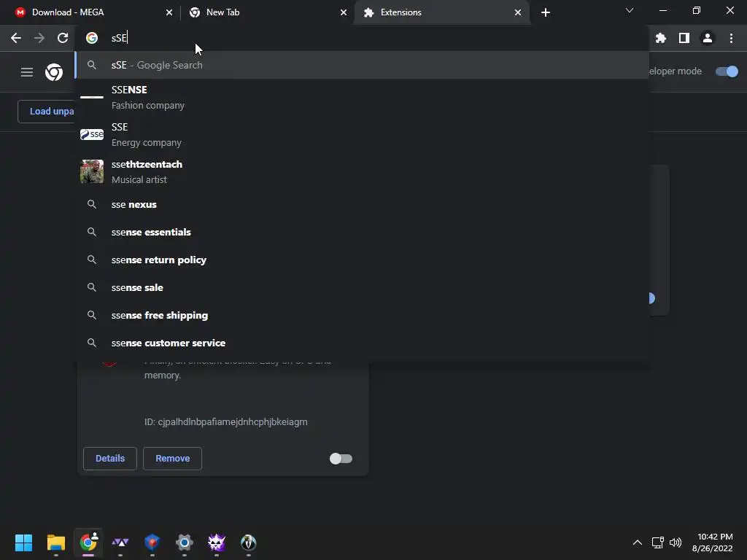
Task: Pick the ssense sale suggestion
Action: click(362, 287)
